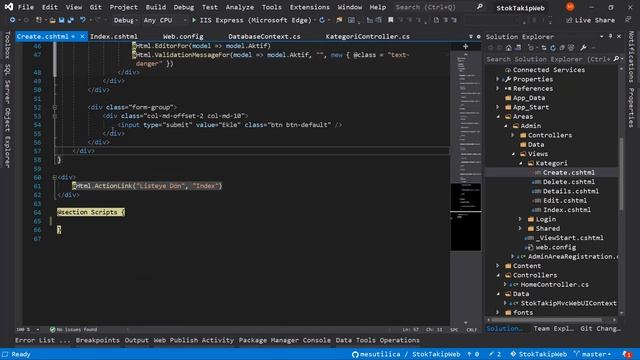This screenshot has height=360, width=640.
Task: Open the orange user account avatar
Action: point(570,7)
